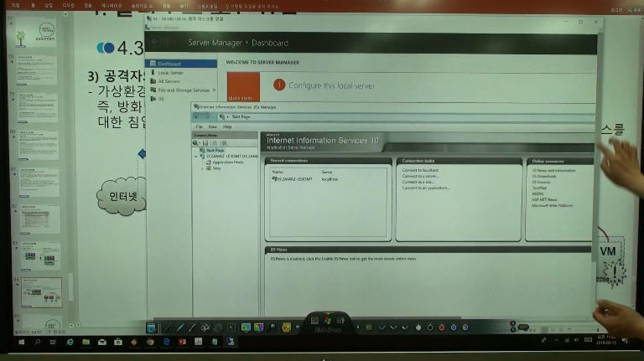644x361 pixels.
Task: Click taskbar search icon
Action: coord(38,342)
